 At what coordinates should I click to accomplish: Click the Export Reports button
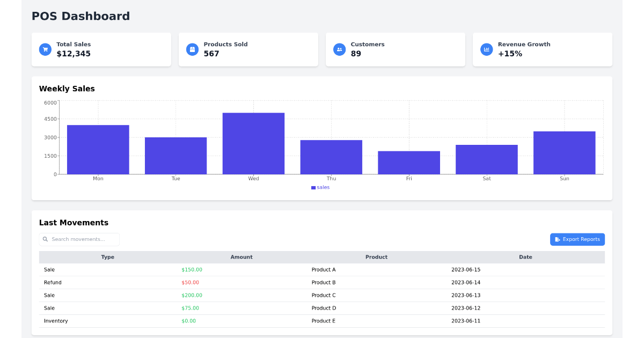(x=577, y=239)
